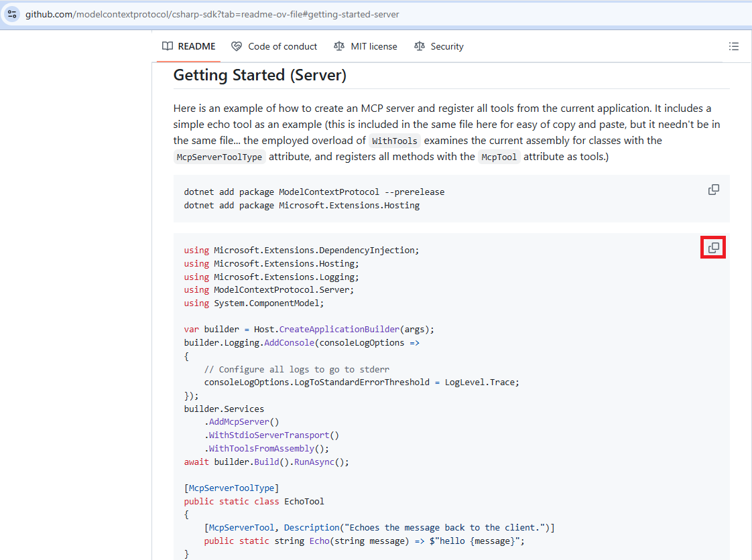Click the AddMcpServer method in code

pyautogui.click(x=239, y=422)
